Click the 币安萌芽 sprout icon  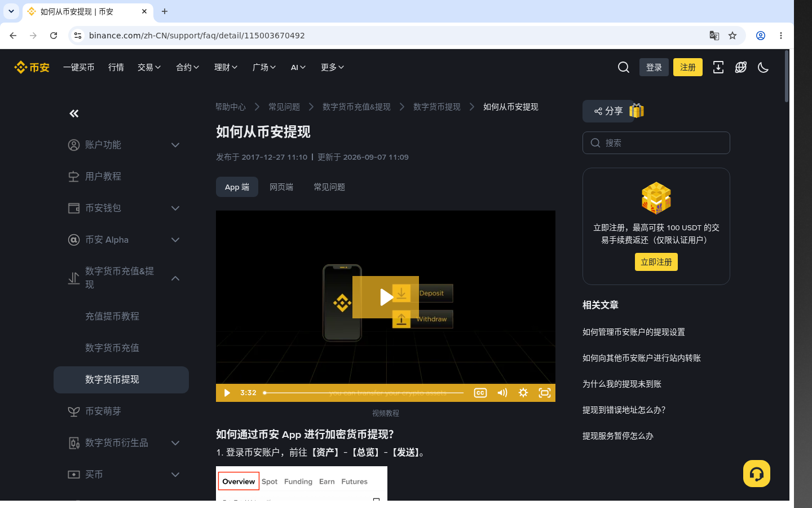click(x=74, y=411)
